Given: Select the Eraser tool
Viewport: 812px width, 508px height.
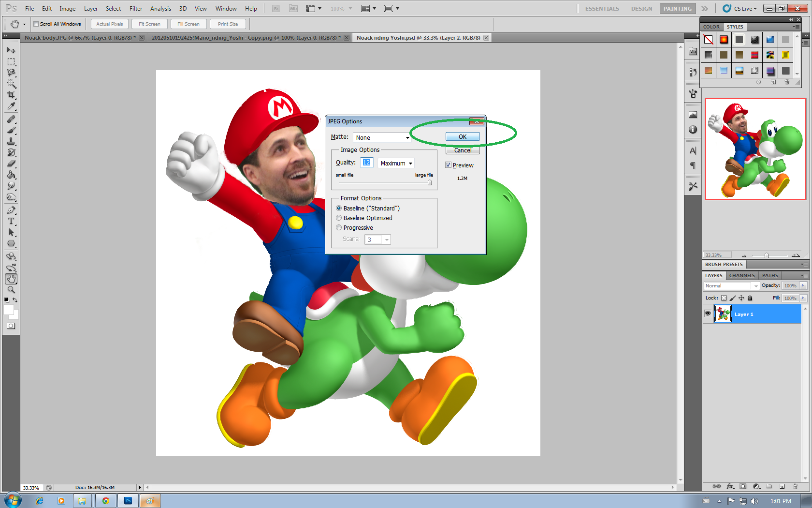Looking at the screenshot, I should click(11, 164).
